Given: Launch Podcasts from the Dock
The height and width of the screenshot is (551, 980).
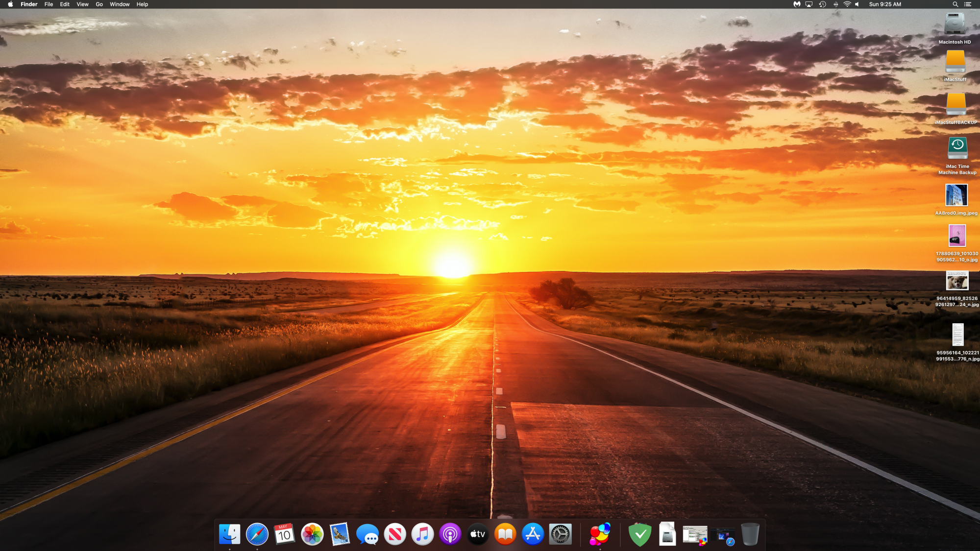Looking at the screenshot, I should (450, 534).
